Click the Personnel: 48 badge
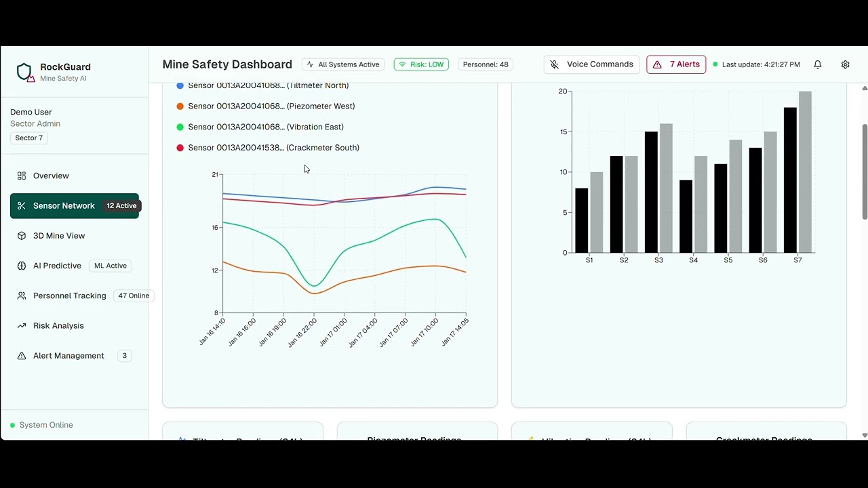This screenshot has height=488, width=868. (x=486, y=64)
